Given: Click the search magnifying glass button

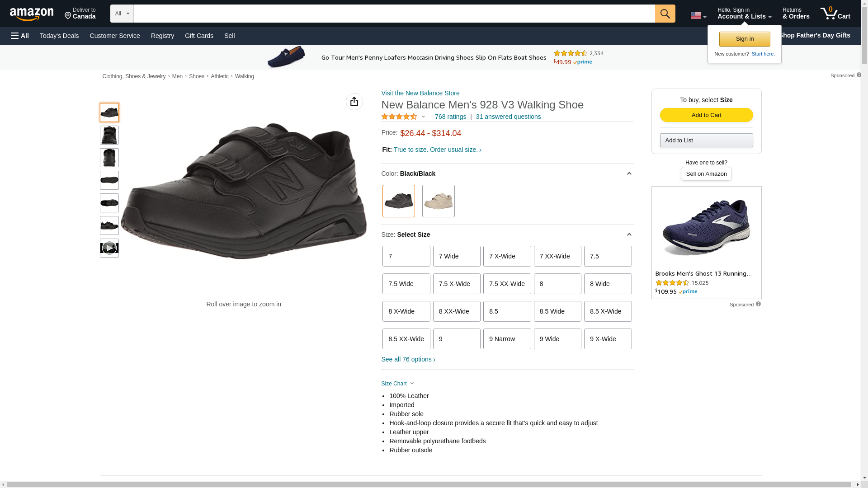Looking at the screenshot, I should pyautogui.click(x=665, y=14).
